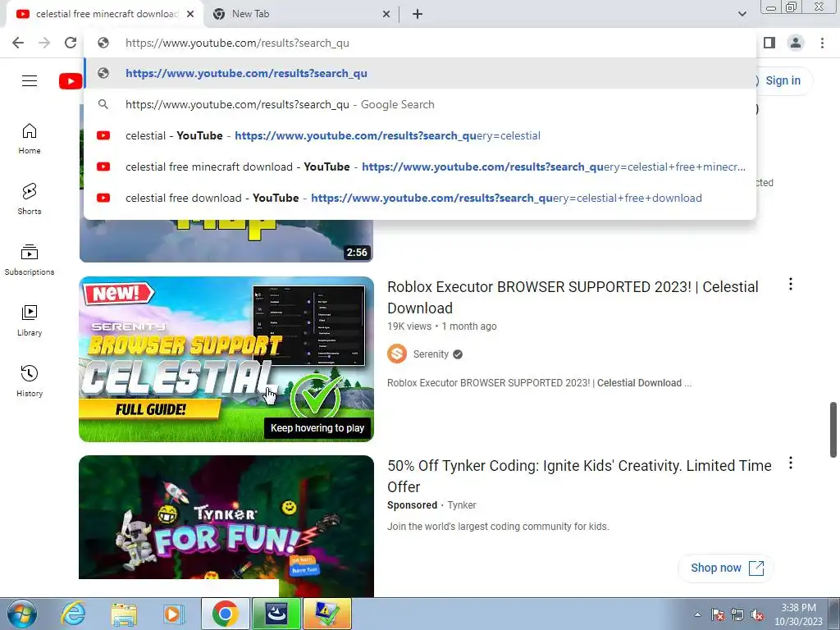Click Chrome icon in the taskbar
This screenshot has height=630, width=840.
[225, 614]
